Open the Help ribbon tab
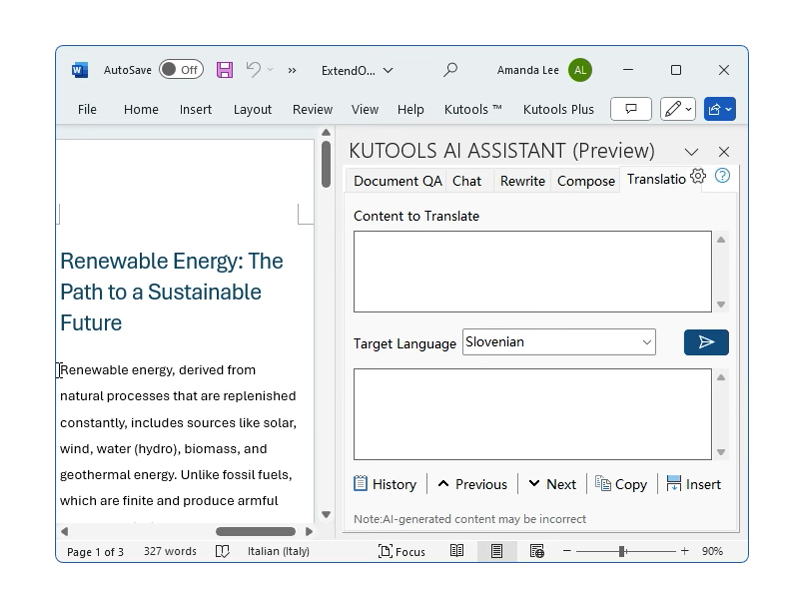The width and height of the screenshot is (800, 605). tap(411, 109)
